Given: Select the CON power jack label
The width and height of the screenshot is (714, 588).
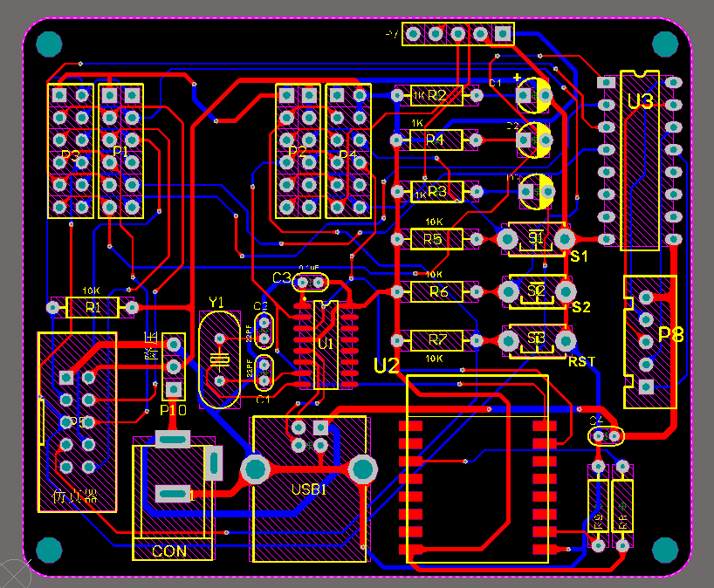Looking at the screenshot, I should [x=169, y=551].
